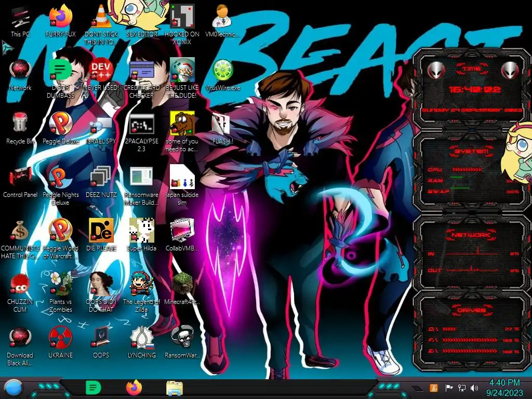This screenshot has height=399, width=532.
Task: Open volume speaker tray icon
Action: coord(474,388)
